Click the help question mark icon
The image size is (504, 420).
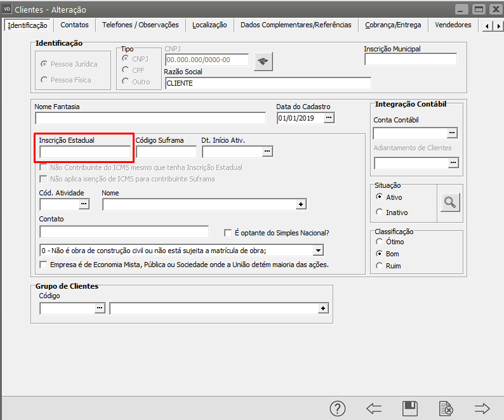pos(338,409)
